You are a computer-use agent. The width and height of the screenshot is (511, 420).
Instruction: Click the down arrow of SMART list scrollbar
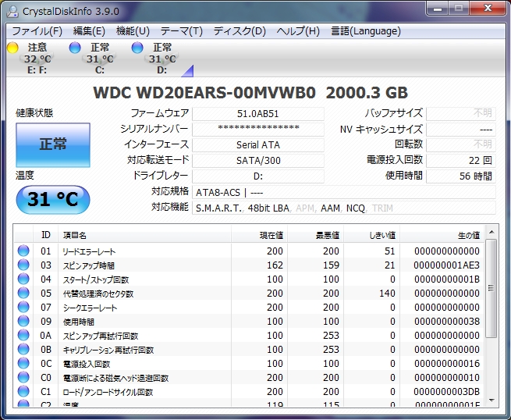[491, 400]
